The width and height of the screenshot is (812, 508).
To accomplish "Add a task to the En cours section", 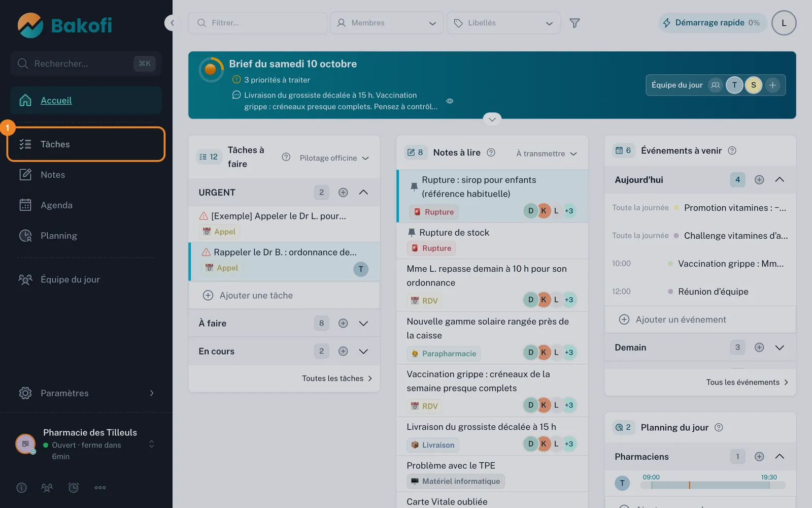I will pyautogui.click(x=343, y=351).
